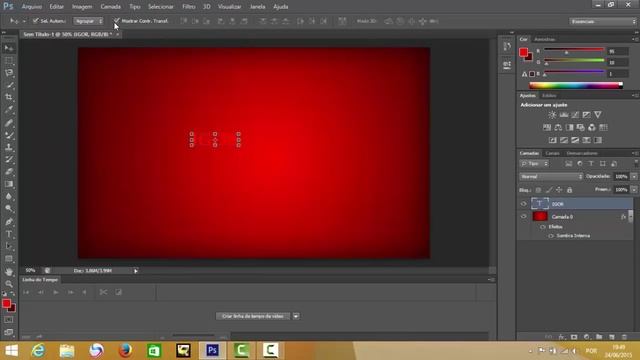The image size is (640, 360).
Task: Toggle visibility of Sombra Interna effect
Action: coord(551,236)
